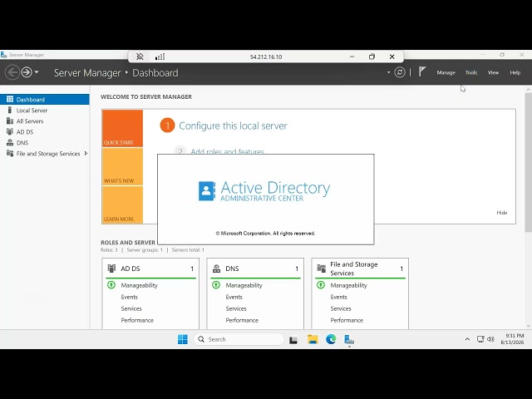Click AD DS Manageability status icon

pyautogui.click(x=111, y=285)
